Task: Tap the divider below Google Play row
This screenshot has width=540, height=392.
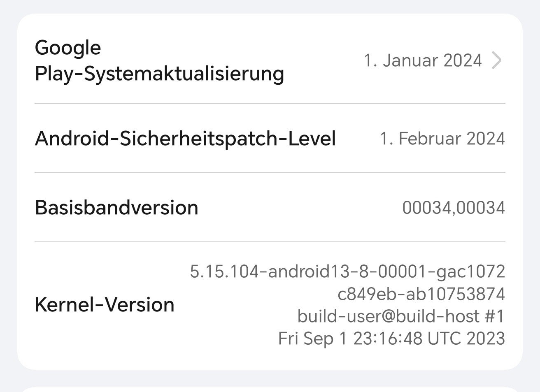Action: (x=270, y=103)
